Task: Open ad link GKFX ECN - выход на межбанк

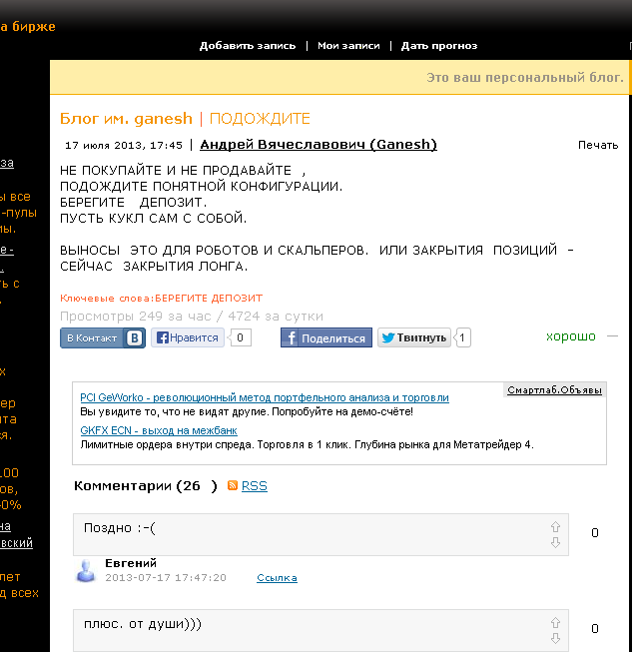Action: coord(159,430)
